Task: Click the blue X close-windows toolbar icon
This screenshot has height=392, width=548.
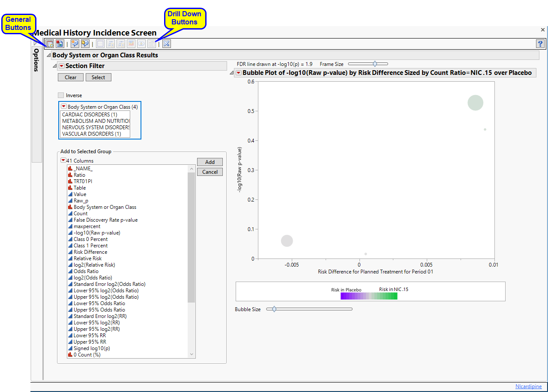Action: point(167,44)
